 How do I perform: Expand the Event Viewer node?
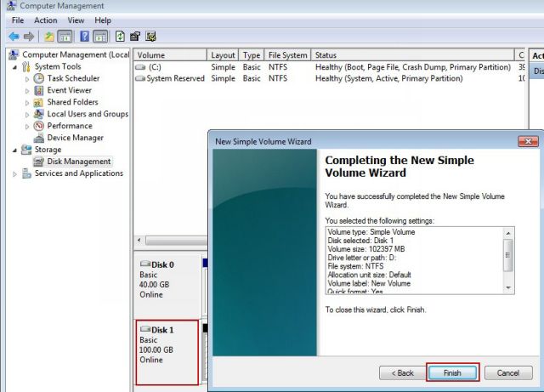(x=27, y=91)
